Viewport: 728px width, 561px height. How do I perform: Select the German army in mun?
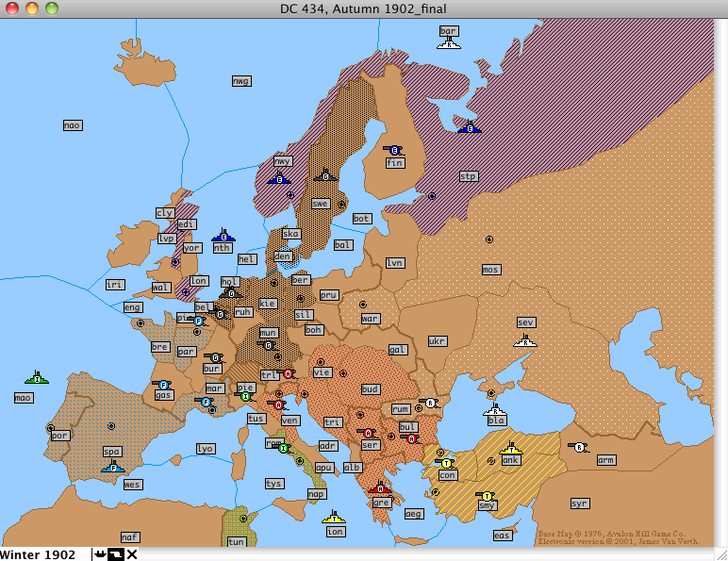(267, 345)
